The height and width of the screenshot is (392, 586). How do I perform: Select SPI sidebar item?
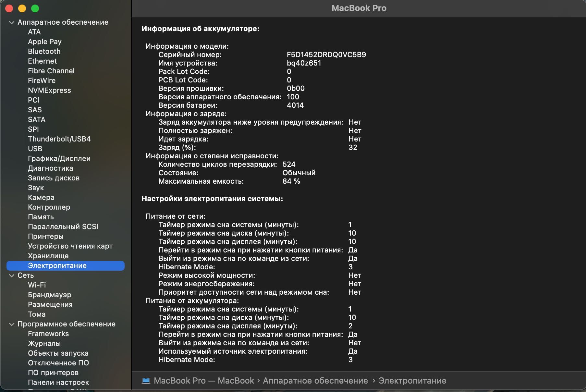(x=33, y=129)
